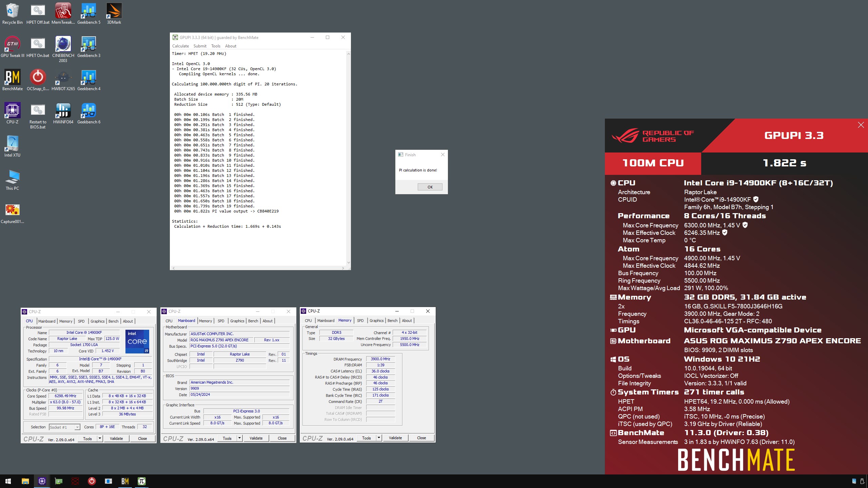The image size is (868, 488).
Task: Select the OCSnap desktop icon
Action: (x=38, y=80)
